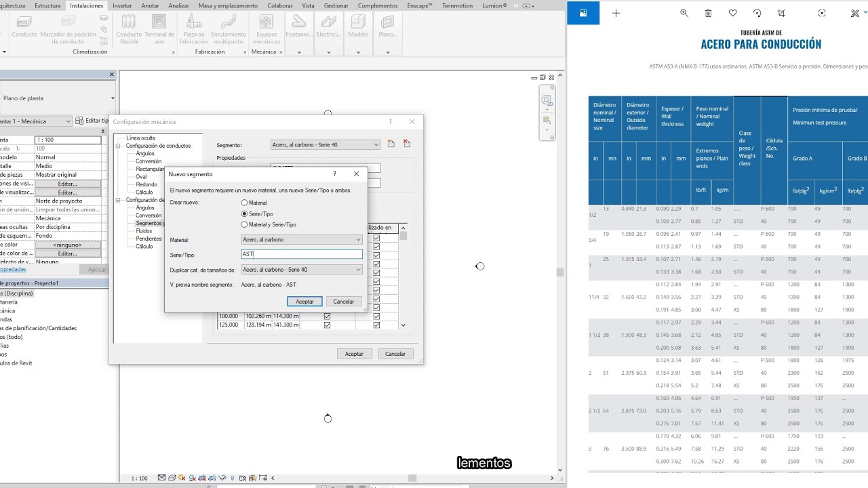This screenshot has width=868, height=488.
Task: Open the Plano de planta type selector dropdown
Action: [113, 98]
